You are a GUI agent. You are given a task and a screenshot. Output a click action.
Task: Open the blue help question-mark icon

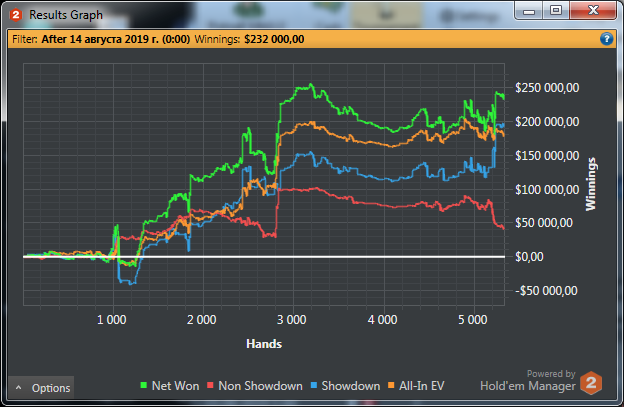click(606, 39)
